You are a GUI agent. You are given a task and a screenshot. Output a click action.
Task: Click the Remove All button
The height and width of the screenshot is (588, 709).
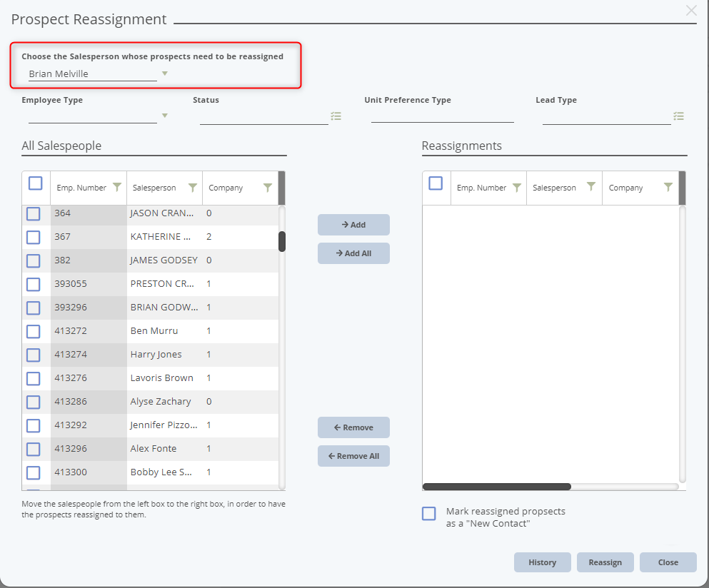coord(353,455)
